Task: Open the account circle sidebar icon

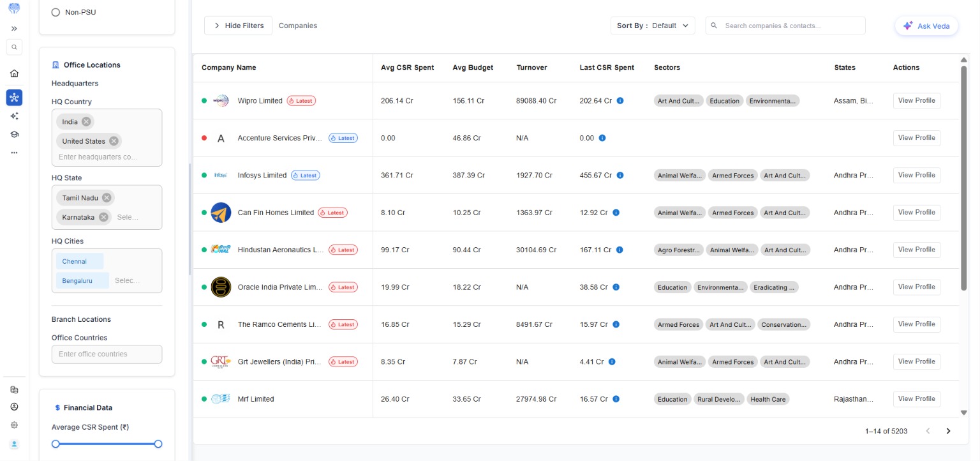Action: [x=14, y=407]
